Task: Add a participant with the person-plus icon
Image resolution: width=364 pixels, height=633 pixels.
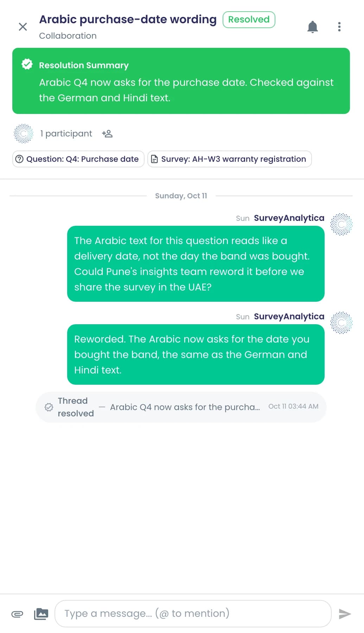Action: click(x=107, y=134)
